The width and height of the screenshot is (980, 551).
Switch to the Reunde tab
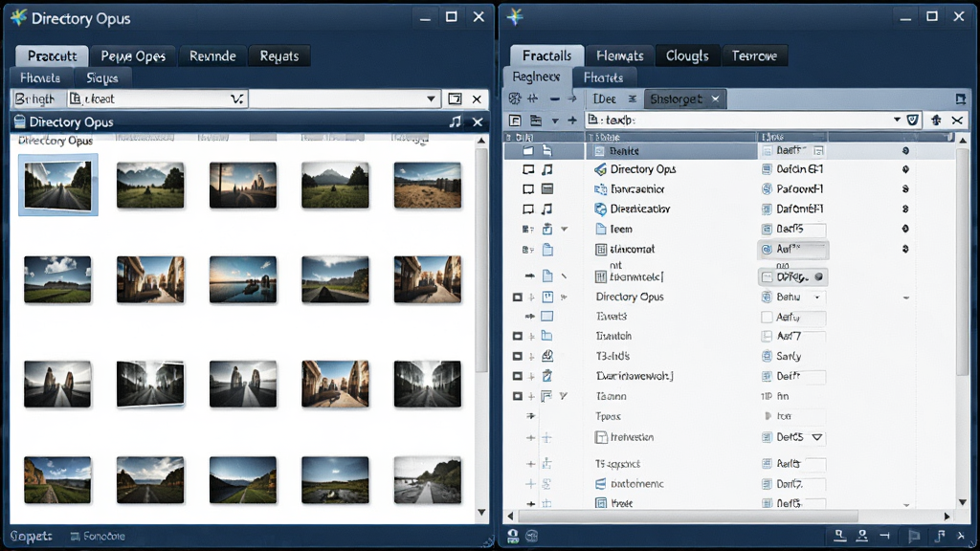(212, 56)
